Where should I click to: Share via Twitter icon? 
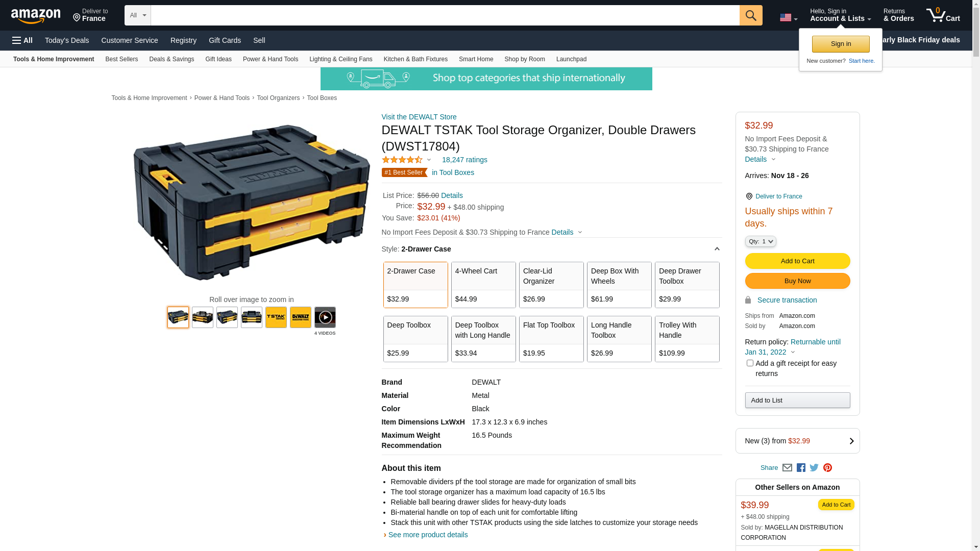point(814,468)
